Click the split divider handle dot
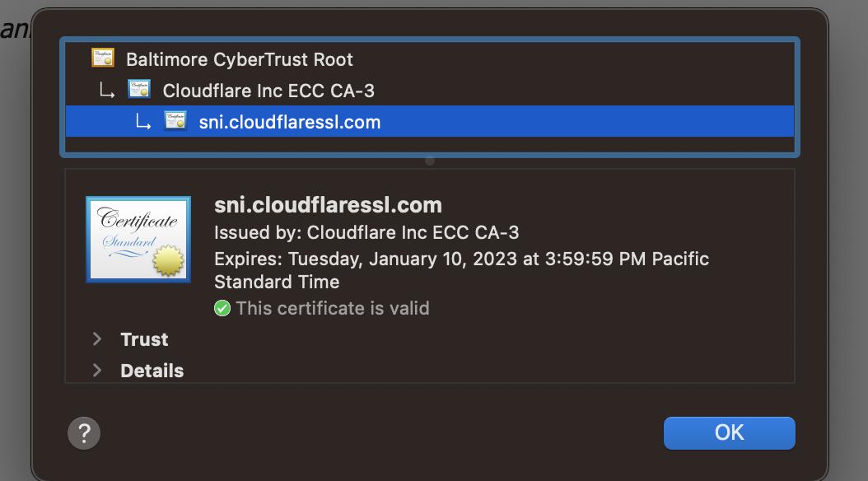 (430, 161)
